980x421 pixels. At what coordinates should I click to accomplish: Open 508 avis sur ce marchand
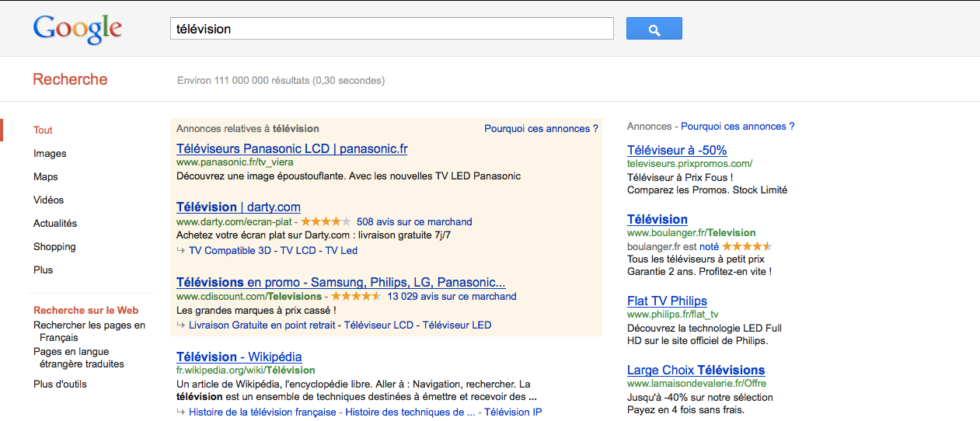[x=414, y=221]
